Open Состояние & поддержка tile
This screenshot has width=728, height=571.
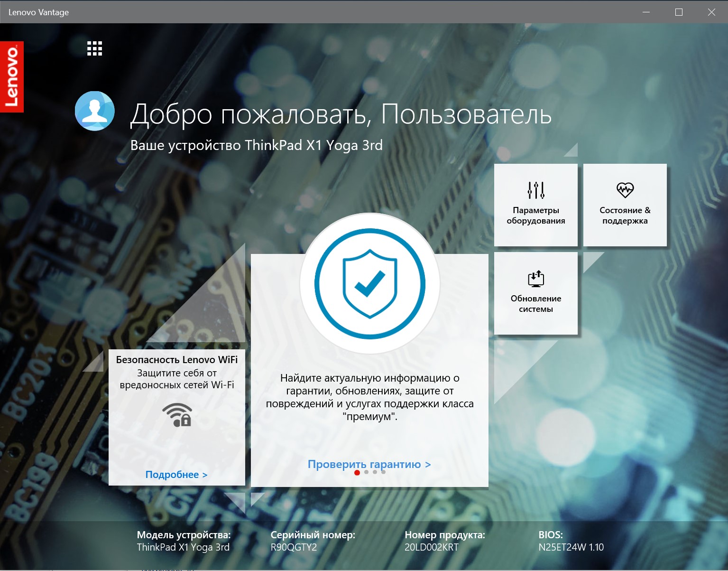(625, 205)
